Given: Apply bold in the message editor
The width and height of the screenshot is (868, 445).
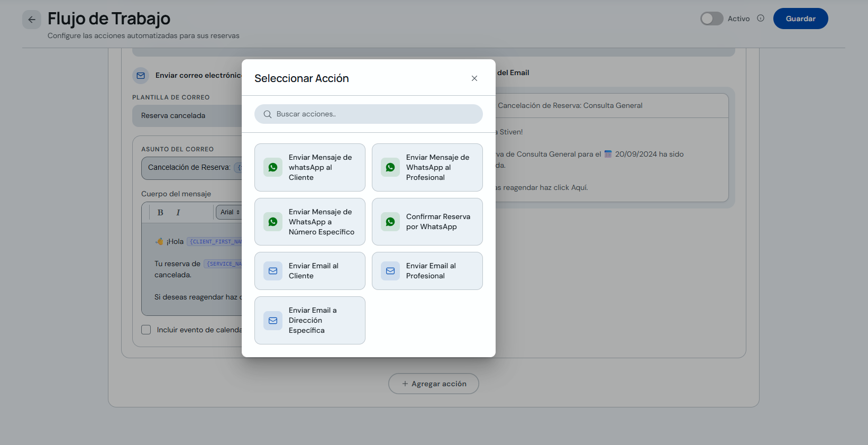Looking at the screenshot, I should coord(160,212).
